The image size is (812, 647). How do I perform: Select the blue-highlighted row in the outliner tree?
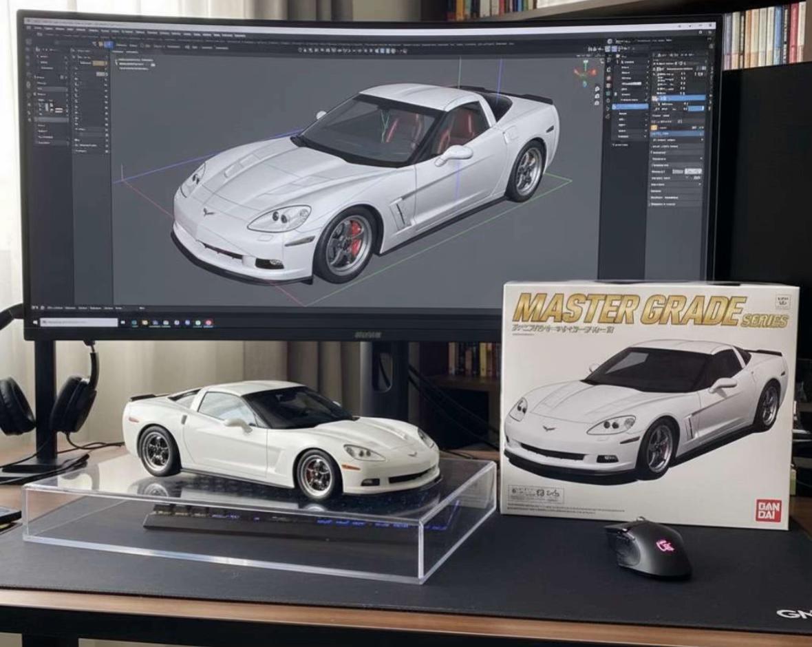(630, 107)
